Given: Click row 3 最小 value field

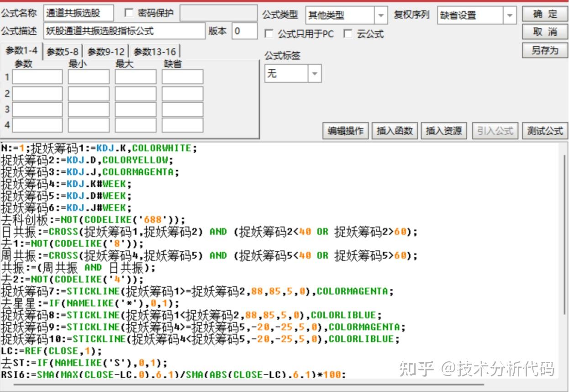Looking at the screenshot, I should point(89,110).
